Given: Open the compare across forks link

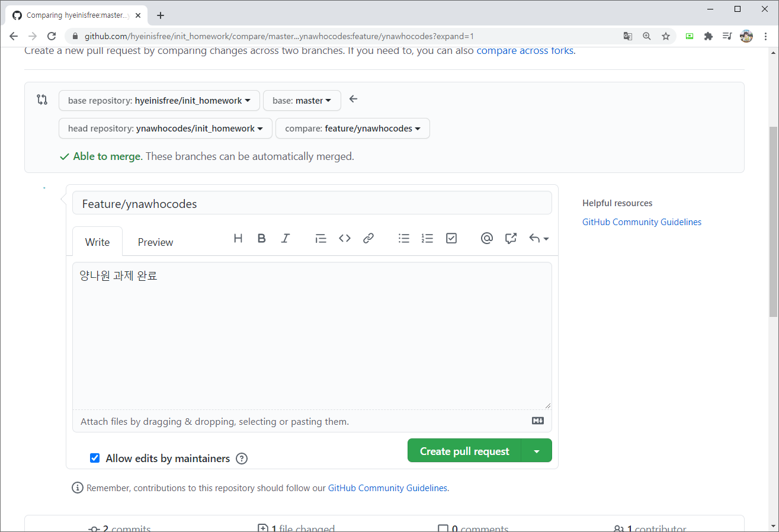Looking at the screenshot, I should click(525, 50).
